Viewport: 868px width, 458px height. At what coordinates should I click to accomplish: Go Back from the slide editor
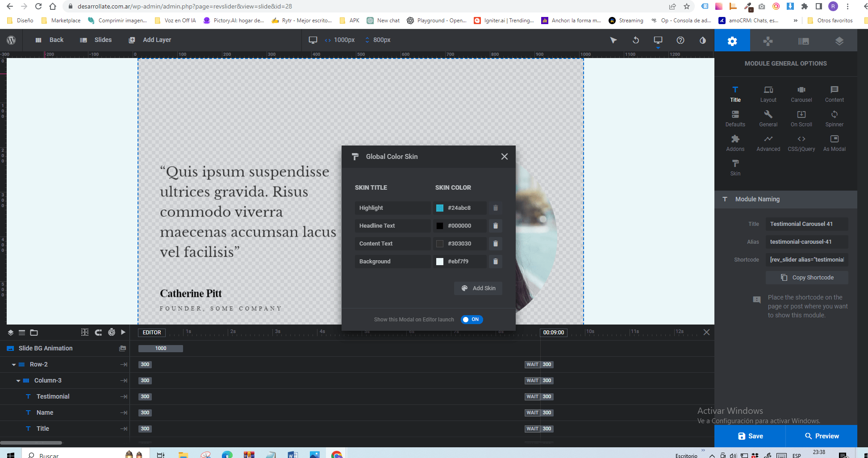point(50,40)
